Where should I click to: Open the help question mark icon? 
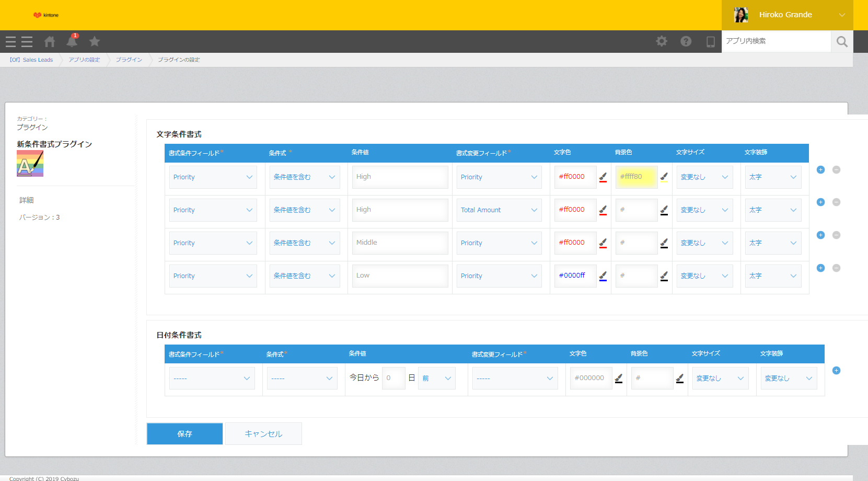click(x=686, y=41)
